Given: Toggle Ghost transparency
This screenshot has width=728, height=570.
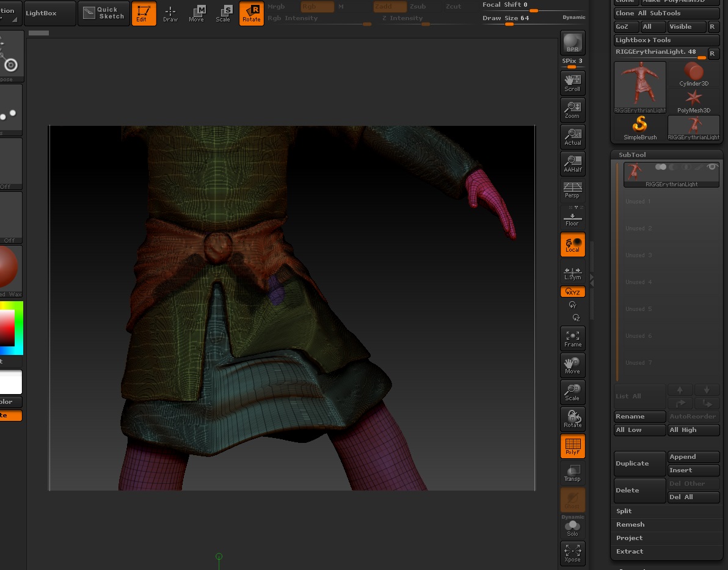Looking at the screenshot, I should coord(572,500).
